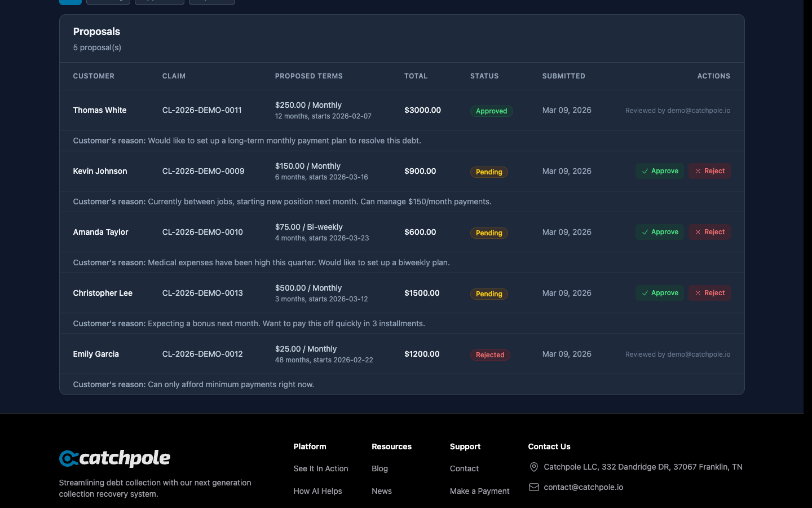Screen dimensions: 812x508
Task: Reject Kevin Johnson's payment proposal
Action: (709, 171)
